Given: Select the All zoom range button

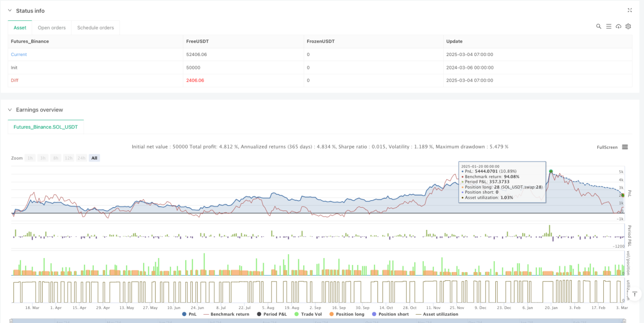Looking at the screenshot, I should 94,158.
